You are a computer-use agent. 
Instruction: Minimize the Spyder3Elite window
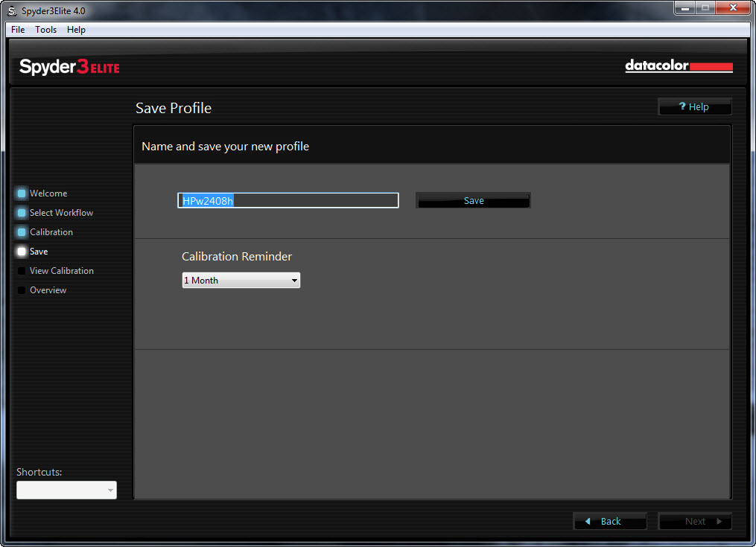[x=685, y=7]
